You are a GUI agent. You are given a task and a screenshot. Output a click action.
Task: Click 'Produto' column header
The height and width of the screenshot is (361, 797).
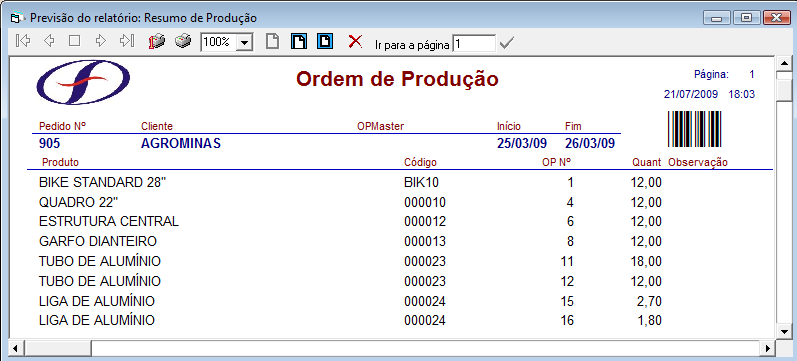click(60, 162)
